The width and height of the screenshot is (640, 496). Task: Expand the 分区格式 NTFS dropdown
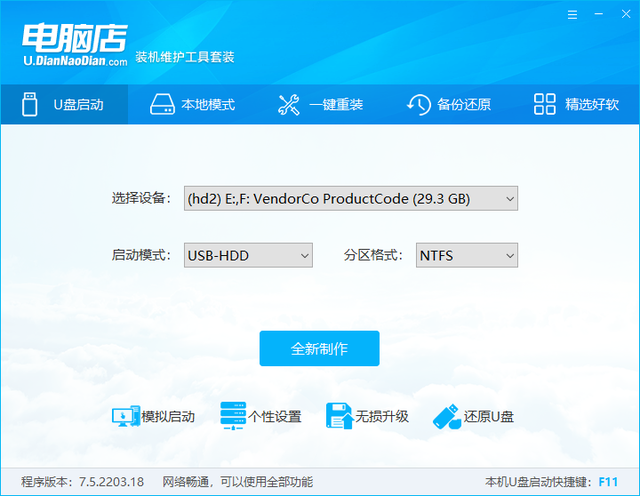click(x=467, y=255)
